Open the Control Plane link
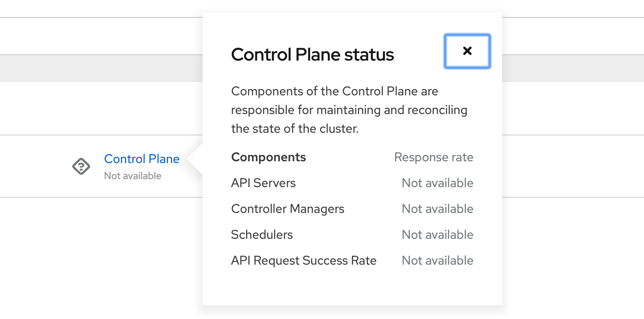 (x=141, y=159)
